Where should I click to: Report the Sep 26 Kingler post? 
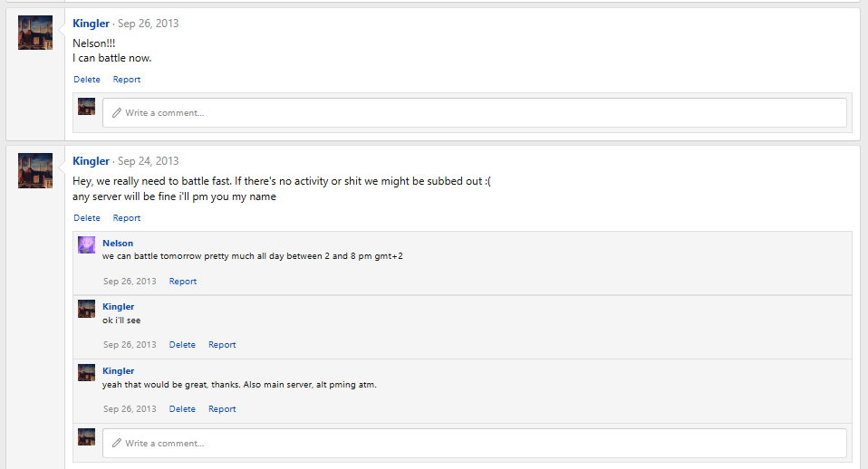[127, 80]
